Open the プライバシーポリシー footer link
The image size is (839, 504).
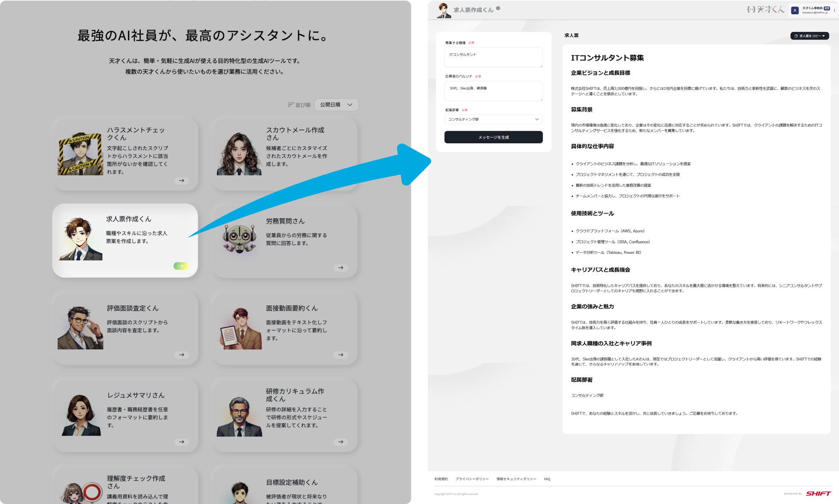[472, 479]
